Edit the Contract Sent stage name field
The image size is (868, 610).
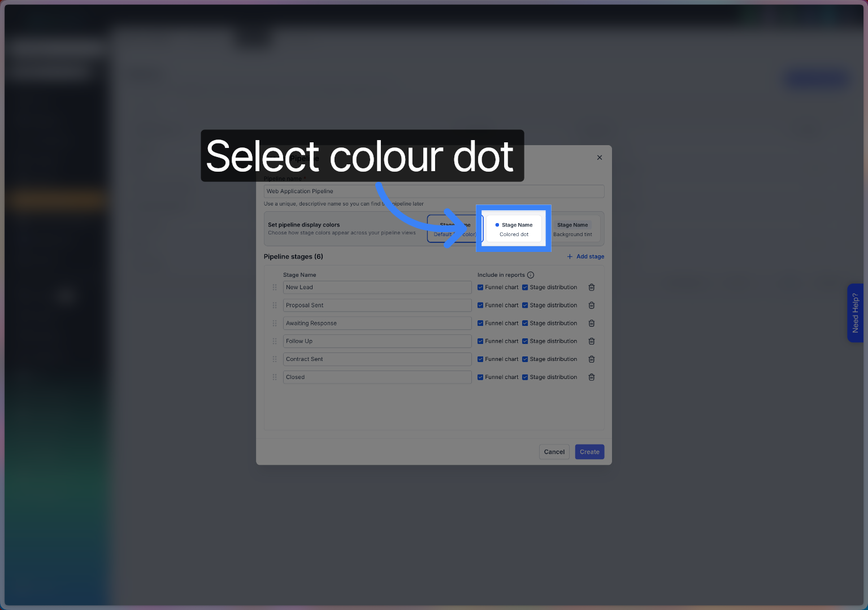[x=377, y=359]
